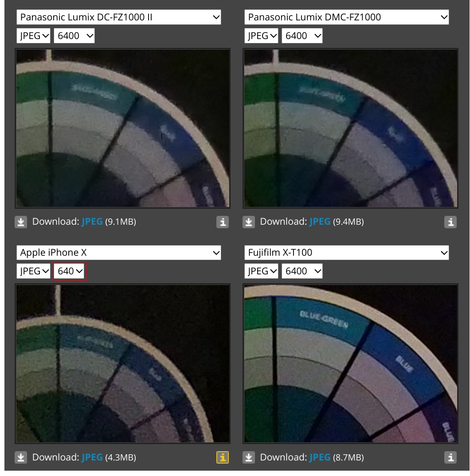Open the Fujifilm X-T100 camera dropdown
The width and height of the screenshot is (470, 476).
[346, 253]
